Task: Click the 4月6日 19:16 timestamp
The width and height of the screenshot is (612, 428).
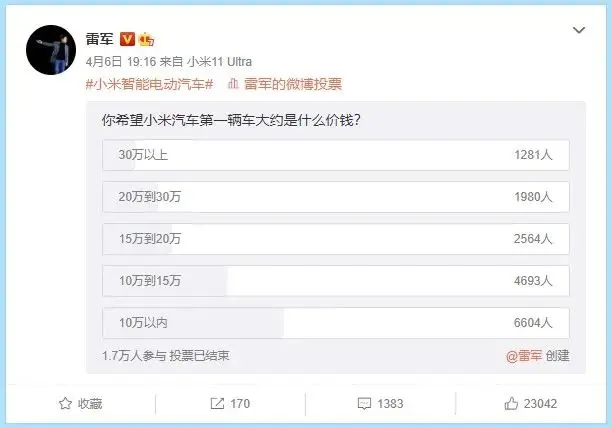Action: coord(121,62)
